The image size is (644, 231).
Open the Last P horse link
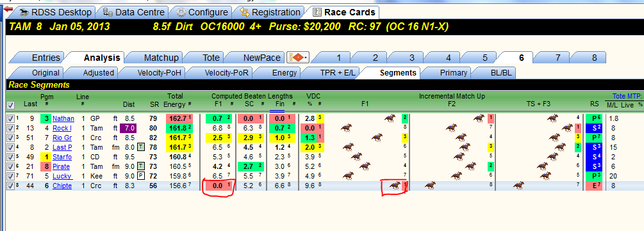click(62, 147)
